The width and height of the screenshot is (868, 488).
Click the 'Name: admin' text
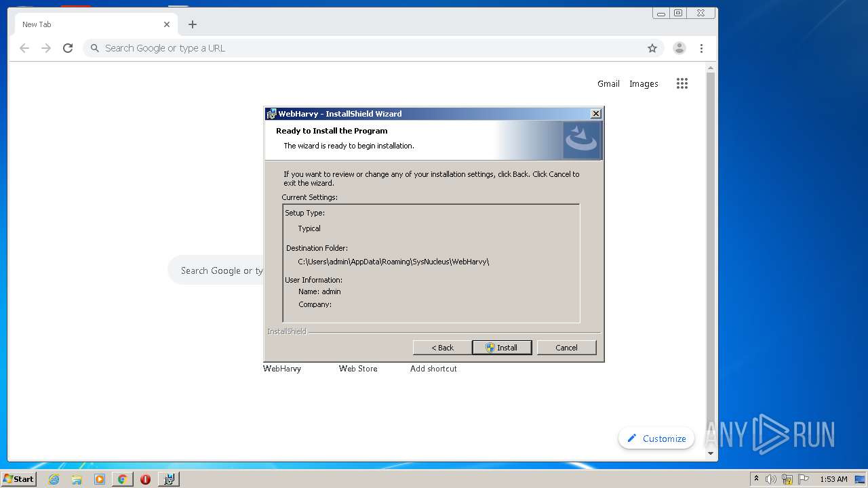(x=319, y=291)
